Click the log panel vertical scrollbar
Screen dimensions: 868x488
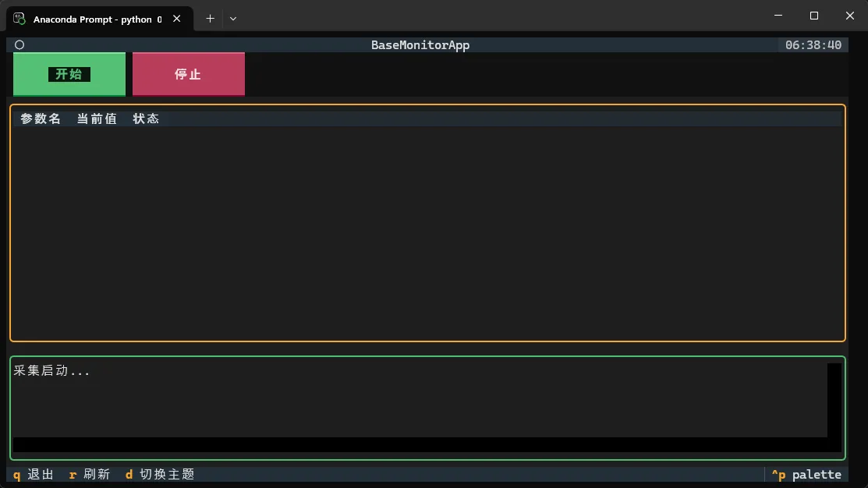click(x=834, y=399)
